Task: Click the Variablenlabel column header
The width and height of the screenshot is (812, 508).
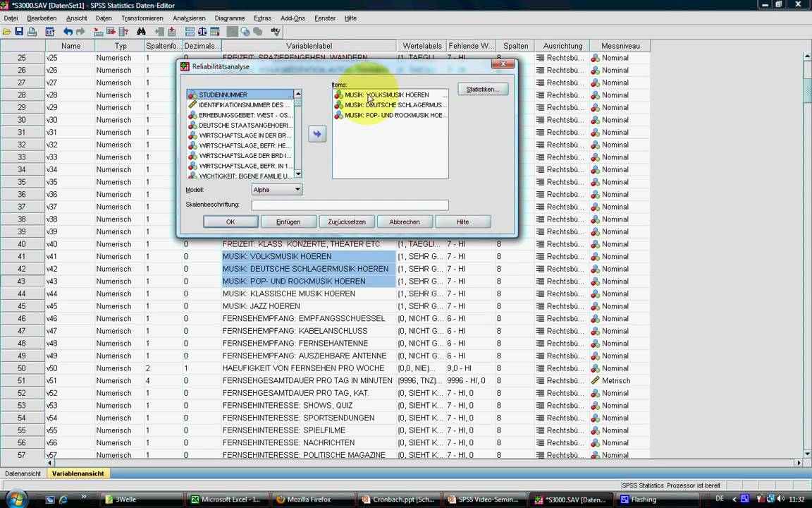Action: click(x=309, y=46)
